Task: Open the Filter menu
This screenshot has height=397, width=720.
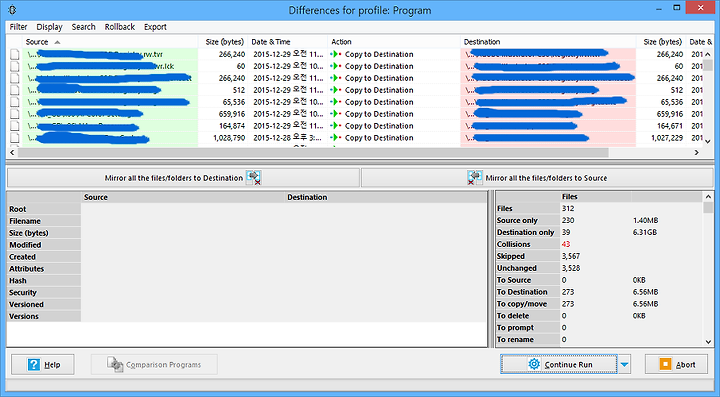Action: pyautogui.click(x=18, y=27)
